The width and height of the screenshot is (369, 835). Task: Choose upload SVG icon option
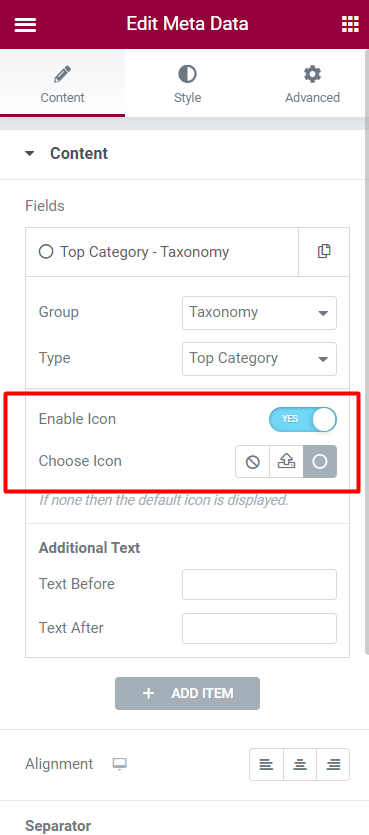[x=286, y=462]
